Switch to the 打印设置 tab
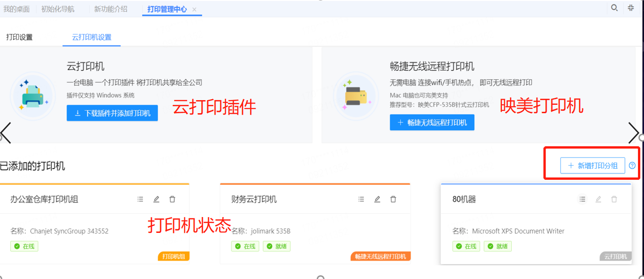This screenshot has width=644, height=279. pos(20,37)
